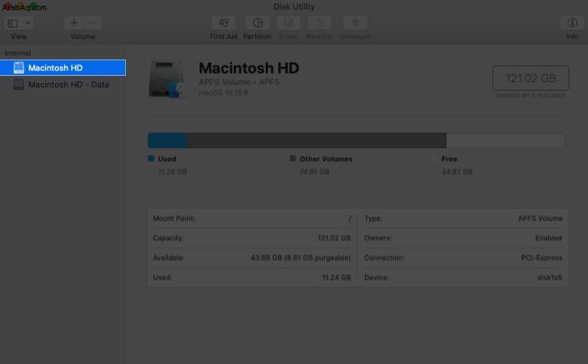Click the blue Used legend swatch
Viewport: 588px width, 364px height.
coord(151,159)
